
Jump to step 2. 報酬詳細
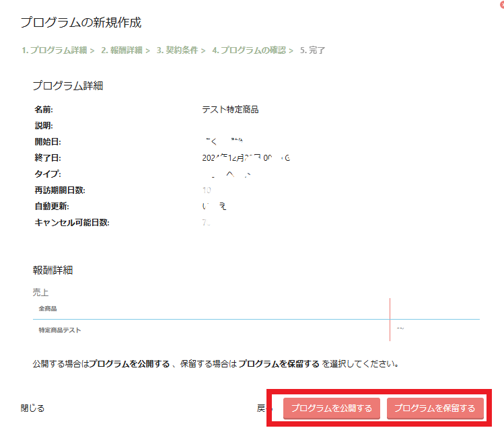(121, 50)
